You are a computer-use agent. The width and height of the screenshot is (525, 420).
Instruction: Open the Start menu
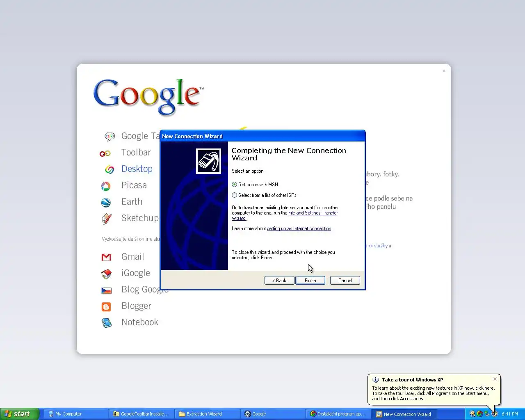pyautogui.click(x=19, y=414)
